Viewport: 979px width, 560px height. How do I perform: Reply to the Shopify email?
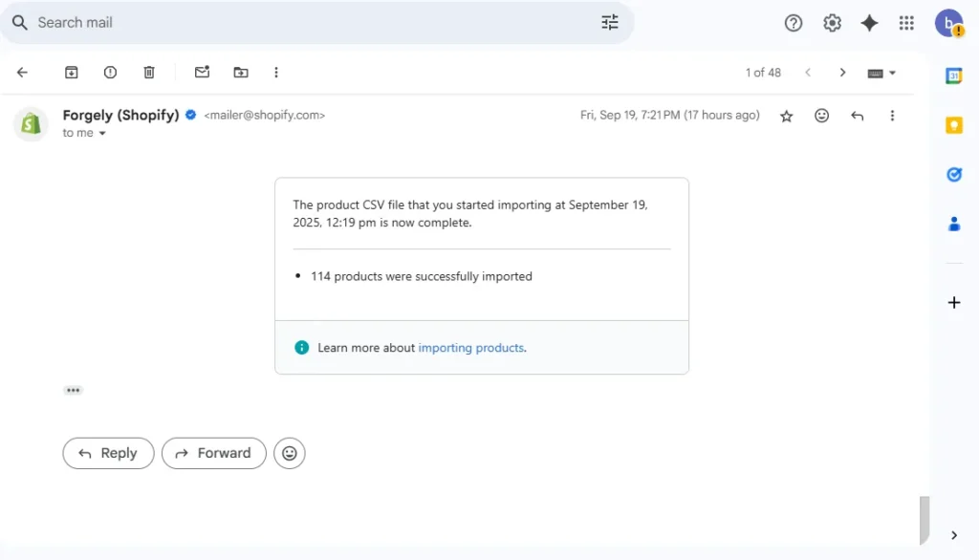(x=108, y=453)
